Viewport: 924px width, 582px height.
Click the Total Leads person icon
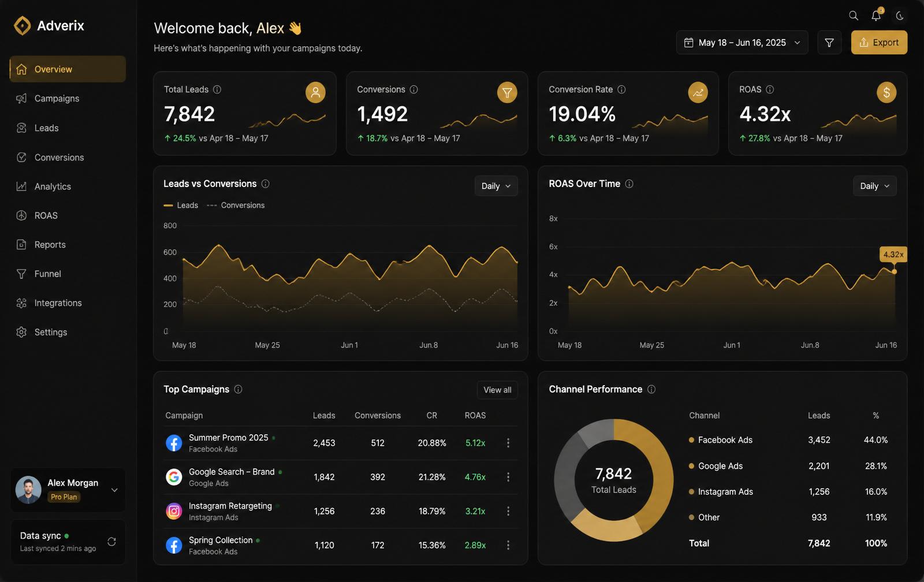pyautogui.click(x=315, y=92)
